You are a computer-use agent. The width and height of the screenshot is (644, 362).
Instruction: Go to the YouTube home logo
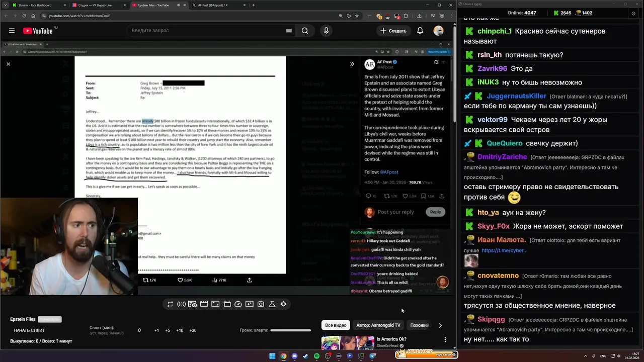click(38, 31)
